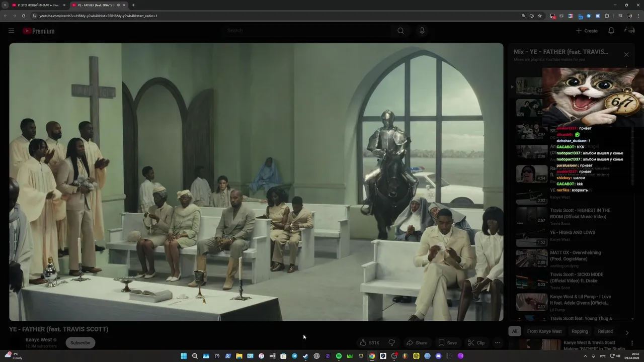
Task: Select the Rapping filter chip
Action: [x=580, y=331]
